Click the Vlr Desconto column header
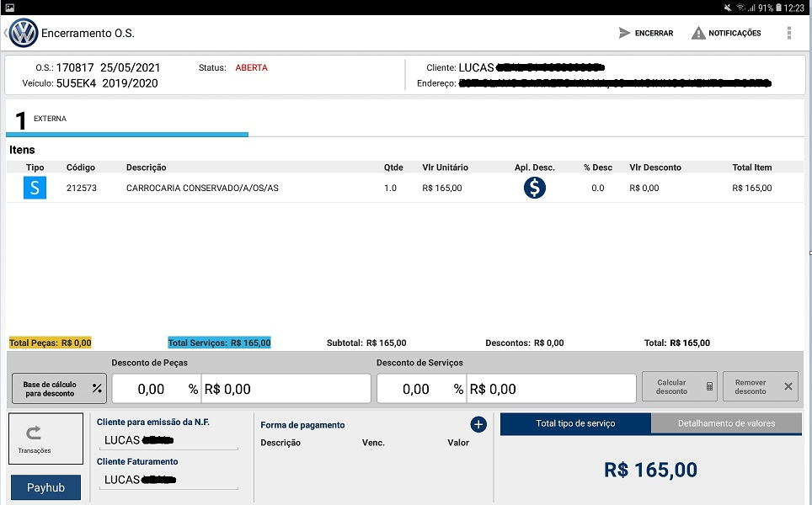 coord(655,167)
